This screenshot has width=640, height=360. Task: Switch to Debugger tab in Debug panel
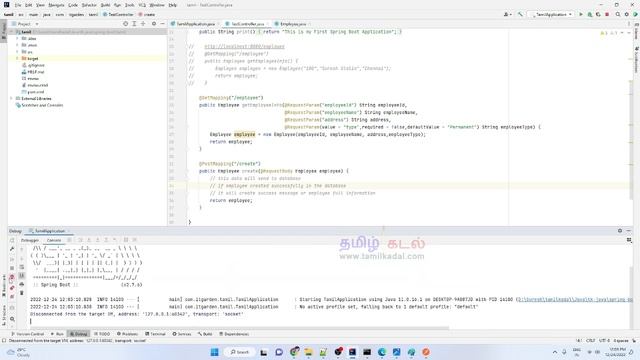coord(30,240)
